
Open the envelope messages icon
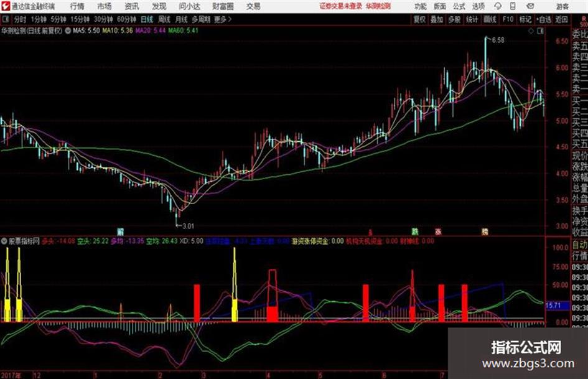[530, 6]
